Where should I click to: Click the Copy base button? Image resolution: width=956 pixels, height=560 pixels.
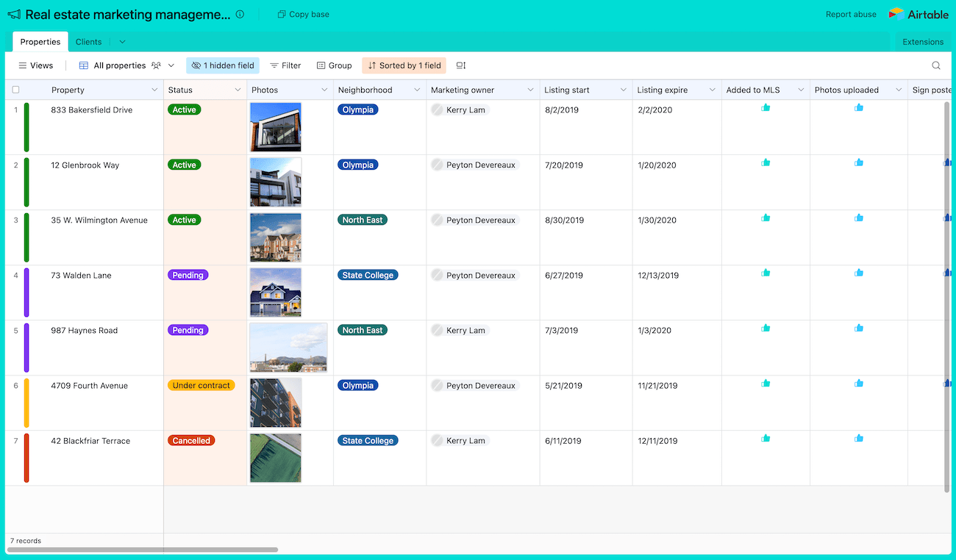303,14
